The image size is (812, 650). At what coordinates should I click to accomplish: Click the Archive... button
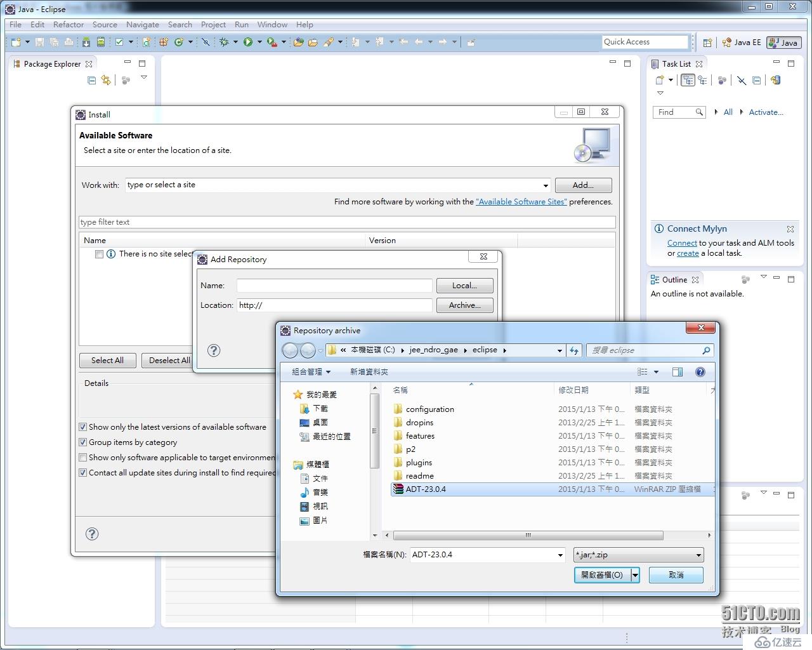[464, 305]
